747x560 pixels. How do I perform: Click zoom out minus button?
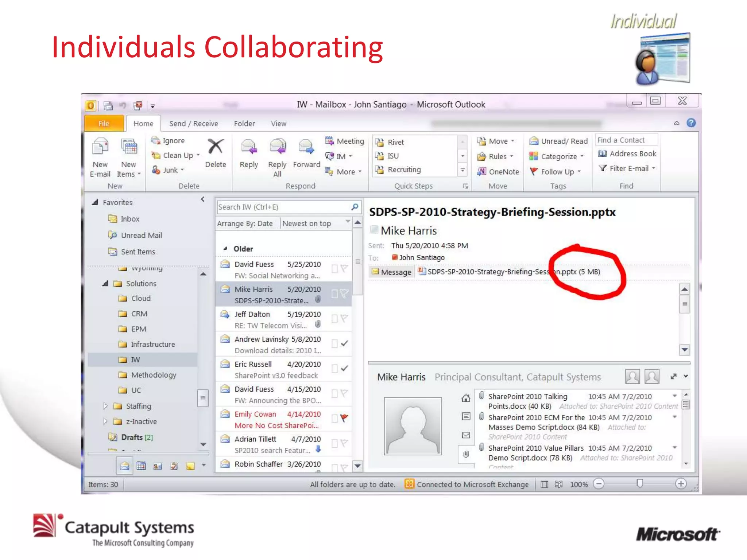(599, 484)
